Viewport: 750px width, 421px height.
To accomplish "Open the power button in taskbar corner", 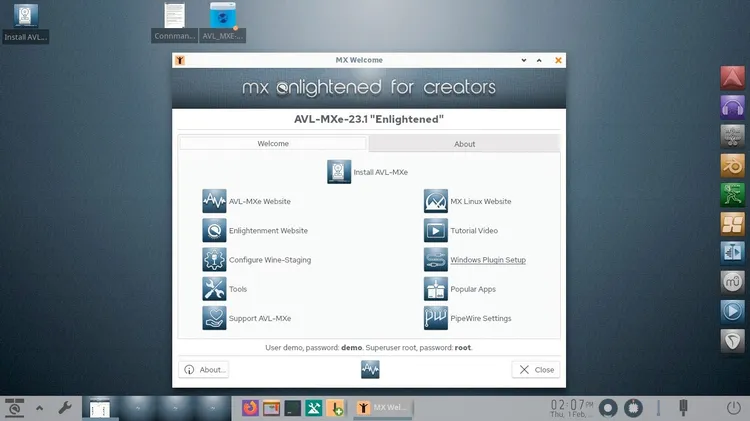I will pos(733,408).
